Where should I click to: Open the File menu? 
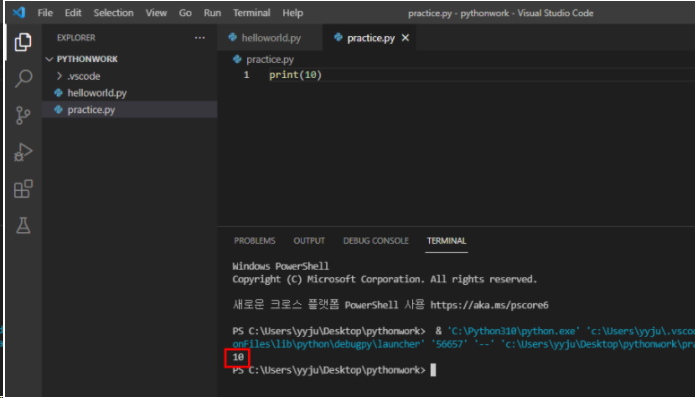coord(45,13)
